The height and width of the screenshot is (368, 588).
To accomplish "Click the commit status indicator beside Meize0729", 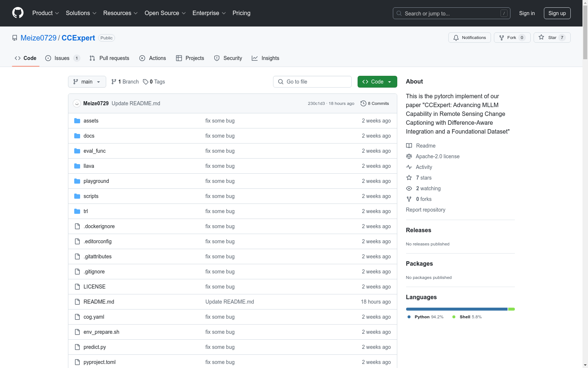I will click(77, 103).
